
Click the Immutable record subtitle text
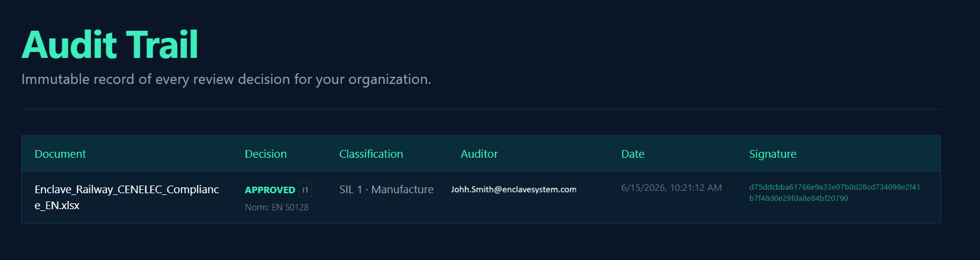[x=226, y=79]
